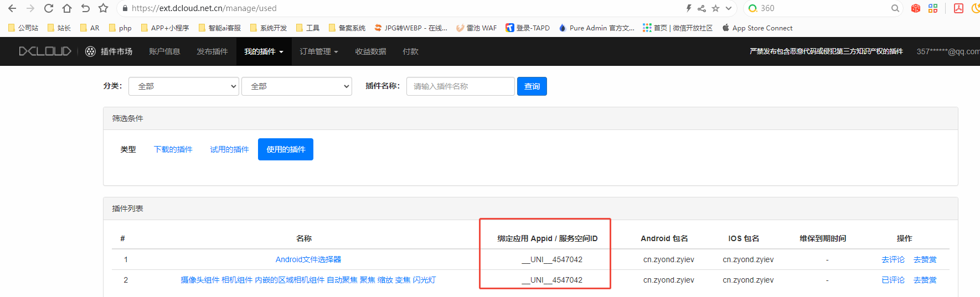Expand the first 分类 category dropdown
Image resolution: width=980 pixels, height=297 pixels.
(x=184, y=86)
